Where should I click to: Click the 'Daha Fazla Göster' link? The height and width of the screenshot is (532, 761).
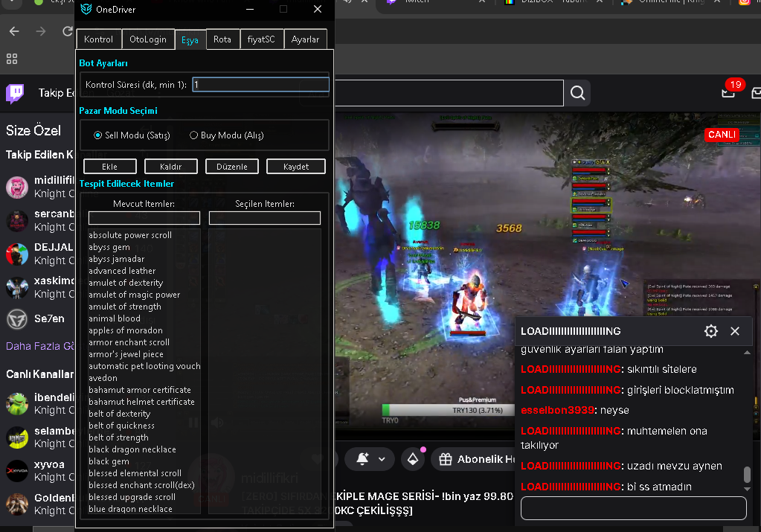point(40,346)
